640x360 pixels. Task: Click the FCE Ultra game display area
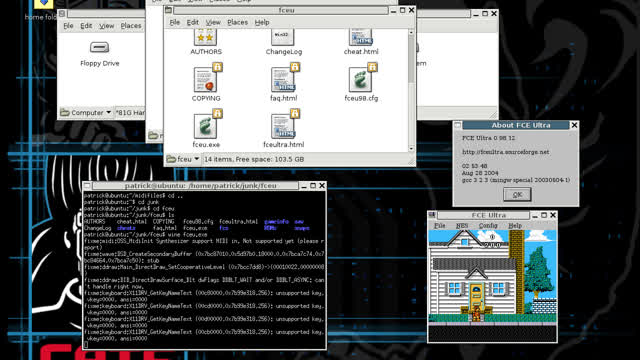point(492,286)
